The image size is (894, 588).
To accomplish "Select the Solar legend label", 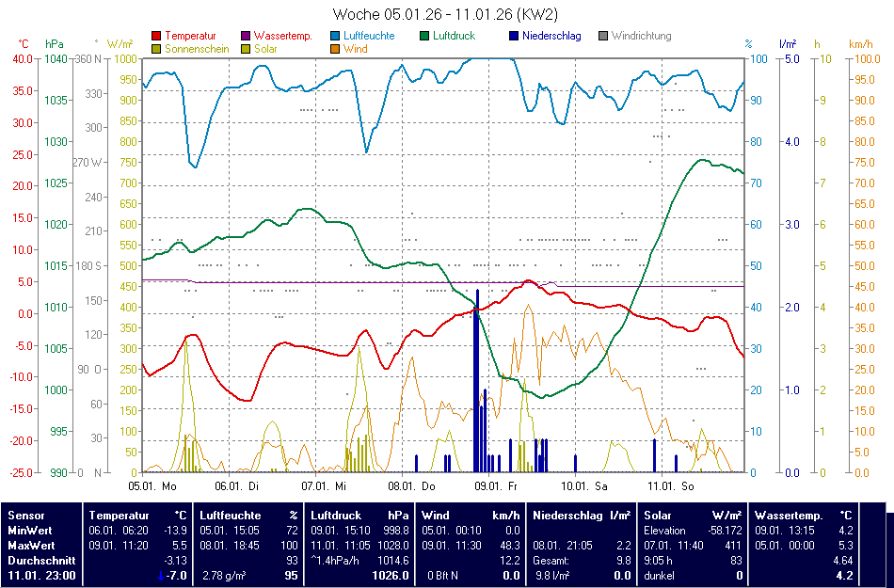I will (265, 49).
